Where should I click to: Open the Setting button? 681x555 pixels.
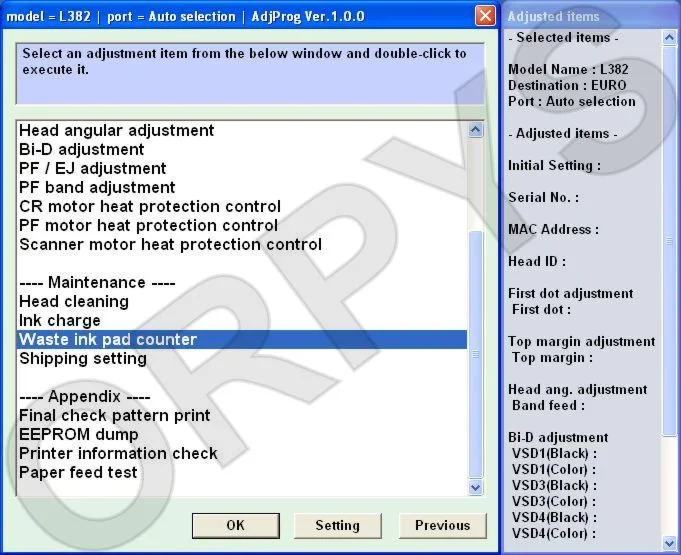click(337, 525)
